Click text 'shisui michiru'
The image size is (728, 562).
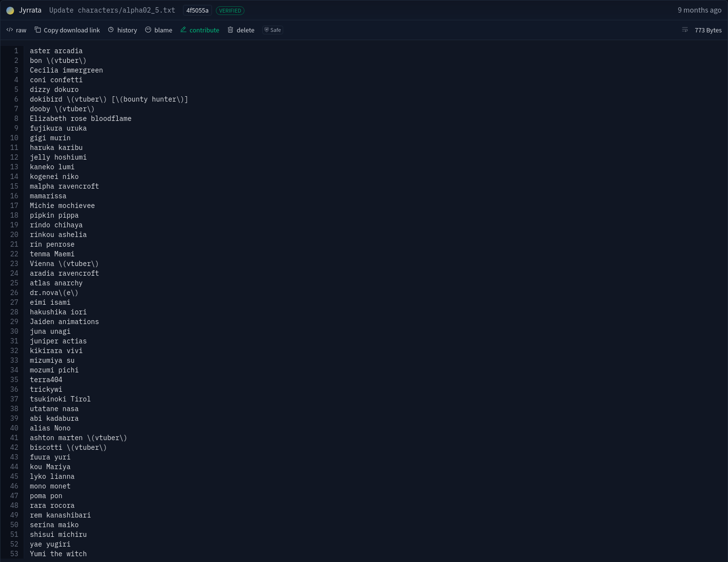58,534
